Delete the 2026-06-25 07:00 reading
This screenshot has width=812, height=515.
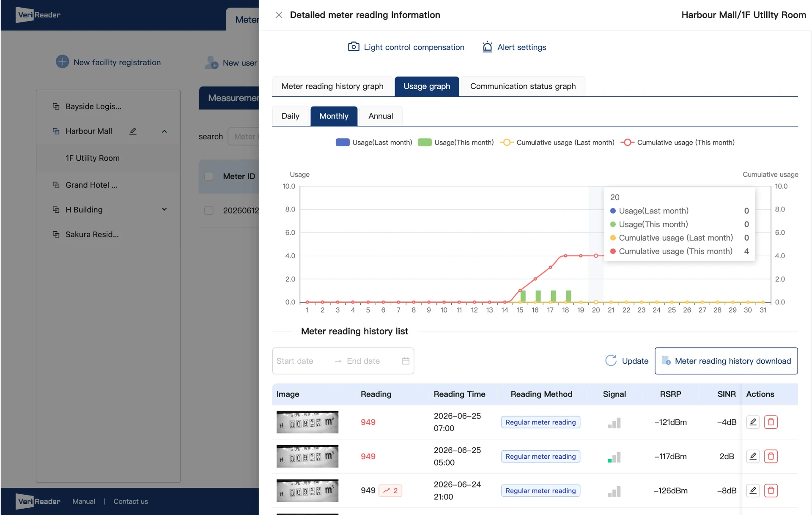[x=771, y=422]
